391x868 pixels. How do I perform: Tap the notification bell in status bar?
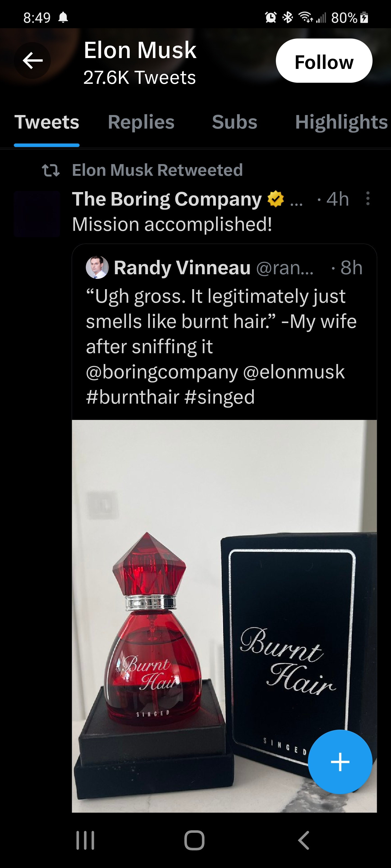pyautogui.click(x=63, y=17)
